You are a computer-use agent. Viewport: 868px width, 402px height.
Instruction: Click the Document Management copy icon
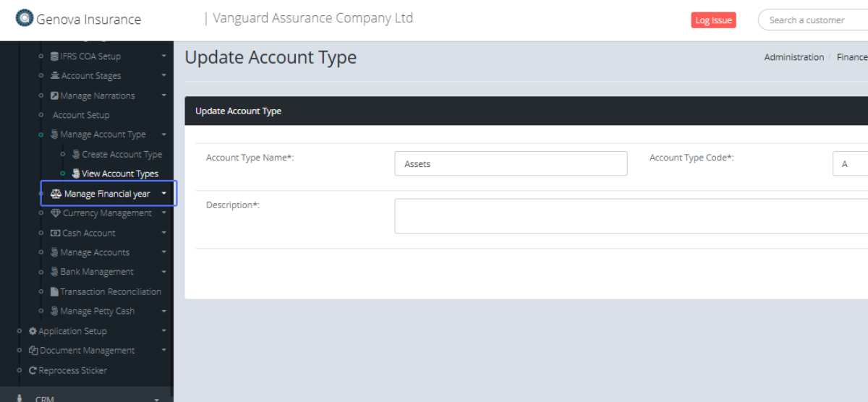[x=33, y=351]
